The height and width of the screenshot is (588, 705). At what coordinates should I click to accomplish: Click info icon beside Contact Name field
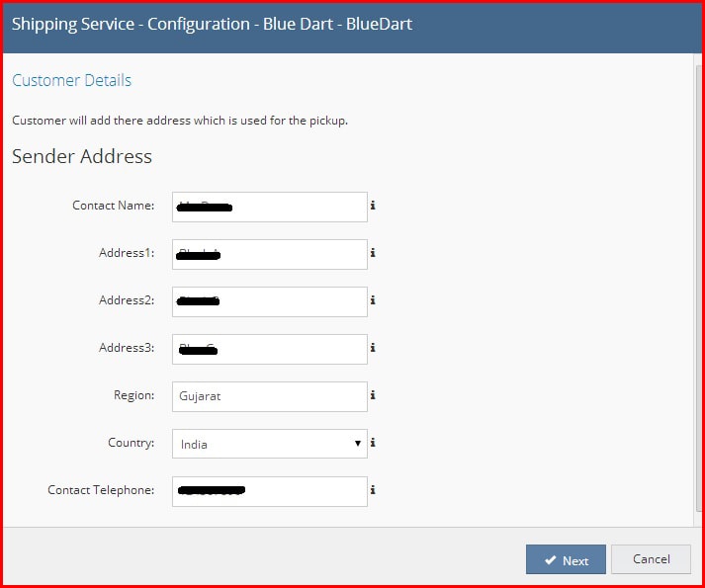(x=373, y=206)
